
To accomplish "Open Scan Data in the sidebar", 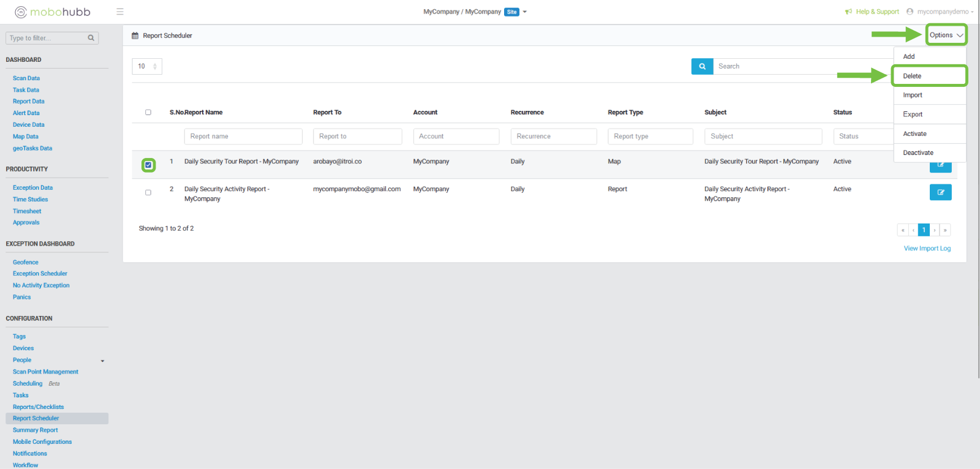I will coord(26,78).
